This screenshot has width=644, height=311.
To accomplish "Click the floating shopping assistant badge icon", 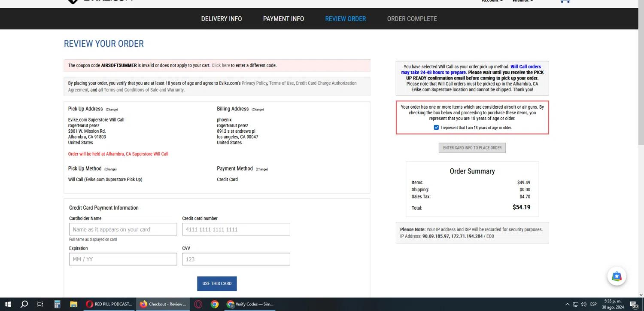I will click(x=617, y=276).
